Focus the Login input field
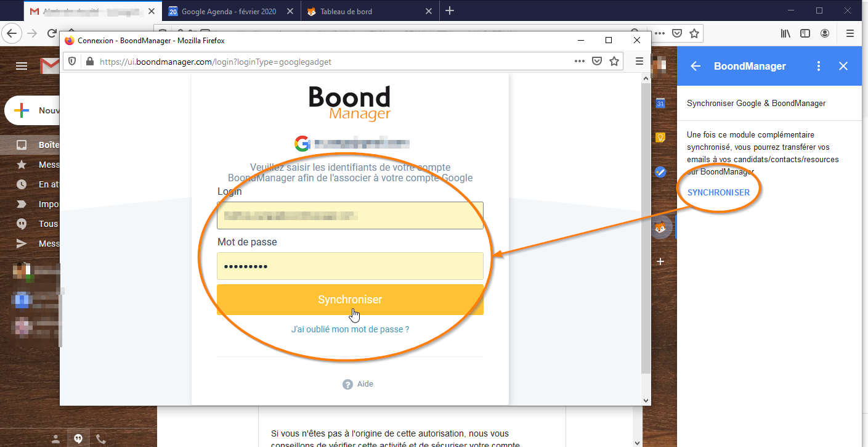Image resolution: width=868 pixels, height=447 pixels. point(350,216)
